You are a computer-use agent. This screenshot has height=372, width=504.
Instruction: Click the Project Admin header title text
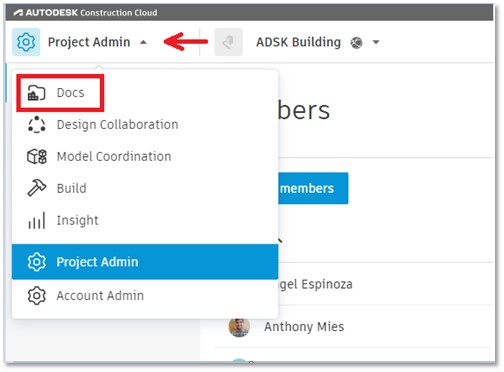coord(89,42)
